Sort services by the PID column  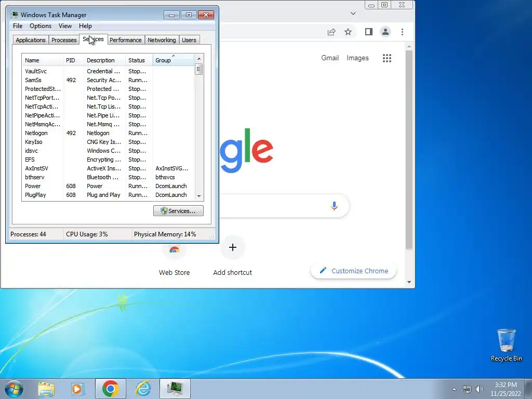73,60
